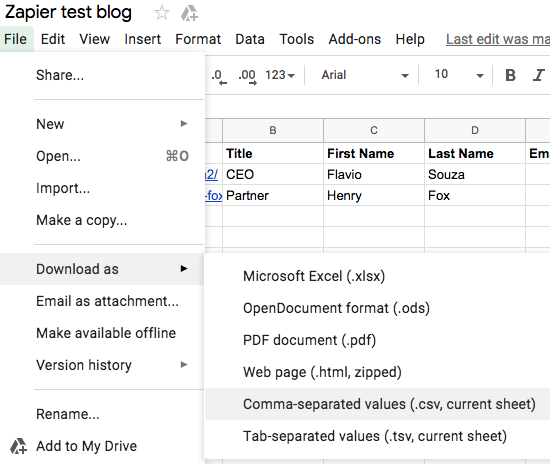Select Add to My Drive entry
This screenshot has width=550, height=464.
[102, 446]
